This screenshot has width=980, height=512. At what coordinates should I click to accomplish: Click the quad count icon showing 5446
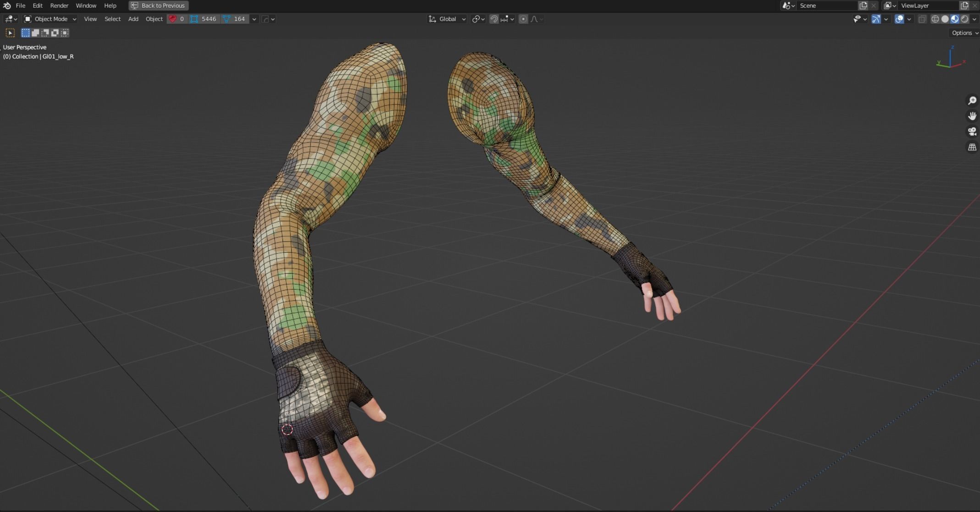204,19
